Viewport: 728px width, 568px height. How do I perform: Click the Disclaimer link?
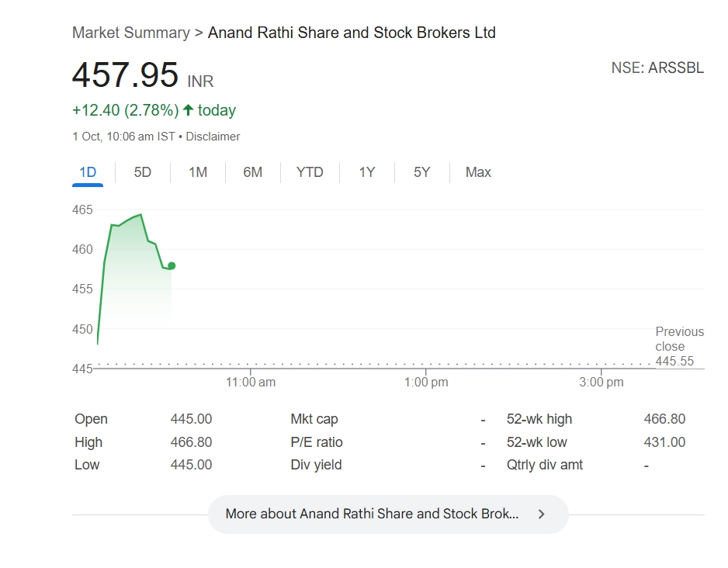click(213, 137)
